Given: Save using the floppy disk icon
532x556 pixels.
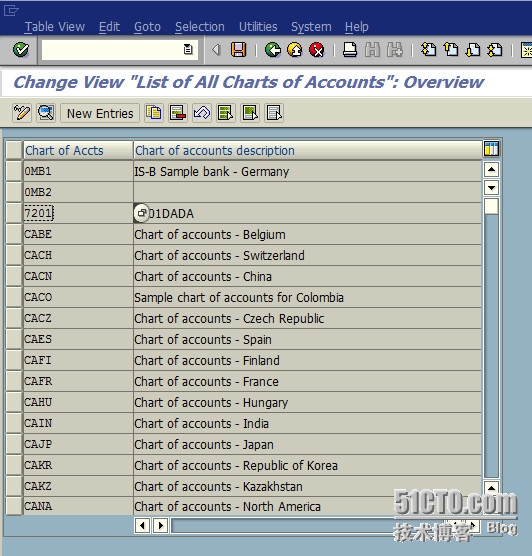Looking at the screenshot, I should 238,50.
